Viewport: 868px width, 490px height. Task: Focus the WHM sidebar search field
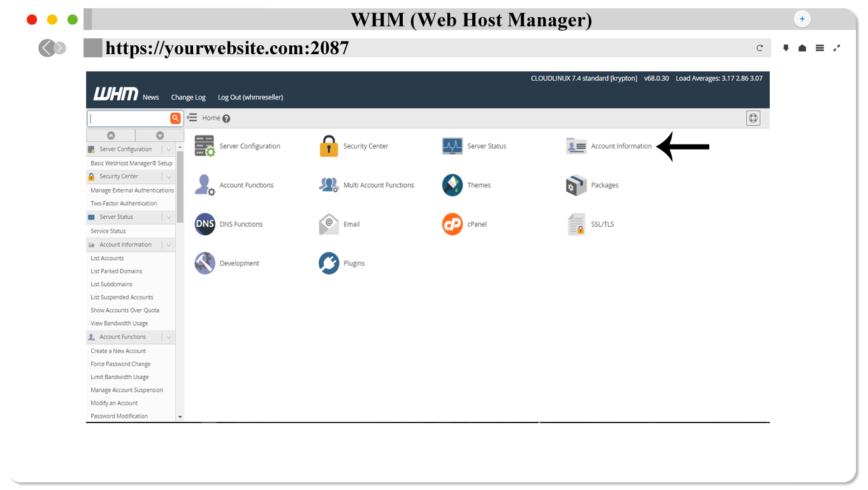click(x=129, y=119)
